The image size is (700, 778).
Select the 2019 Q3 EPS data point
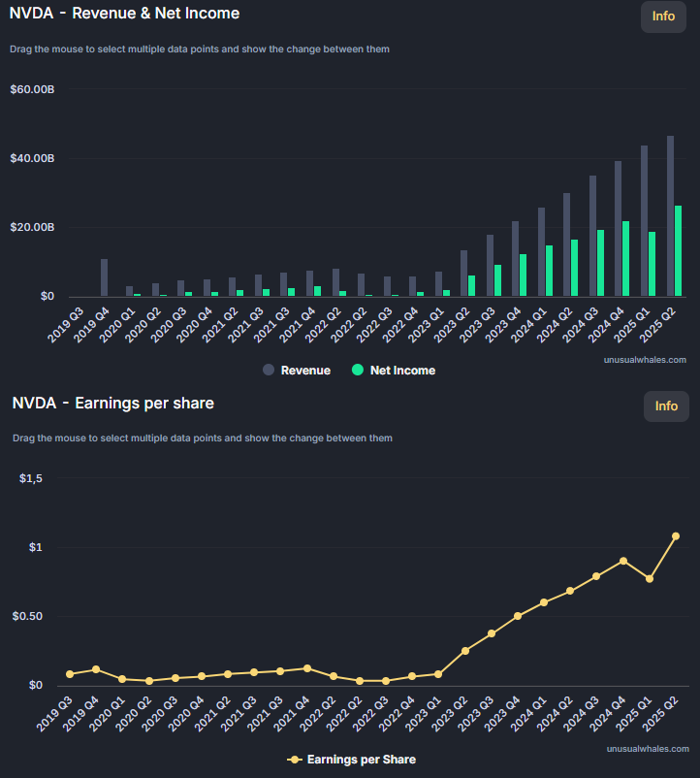70,674
